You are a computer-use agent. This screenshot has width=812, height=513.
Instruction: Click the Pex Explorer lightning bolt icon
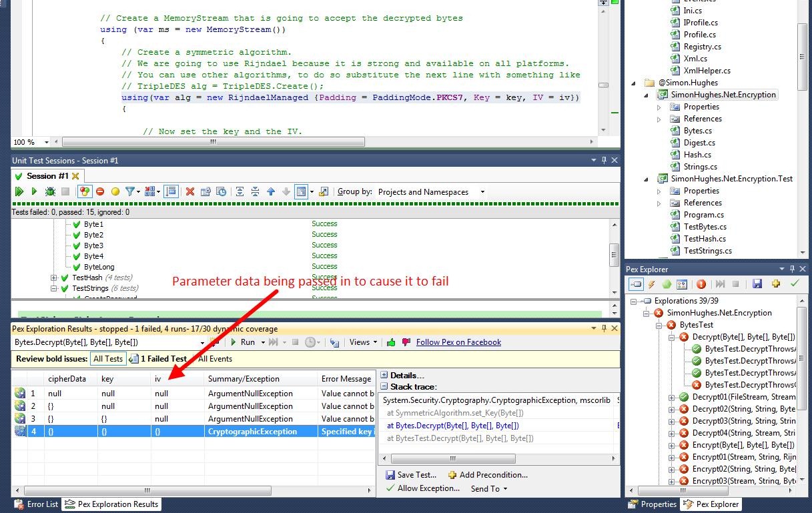[651, 284]
